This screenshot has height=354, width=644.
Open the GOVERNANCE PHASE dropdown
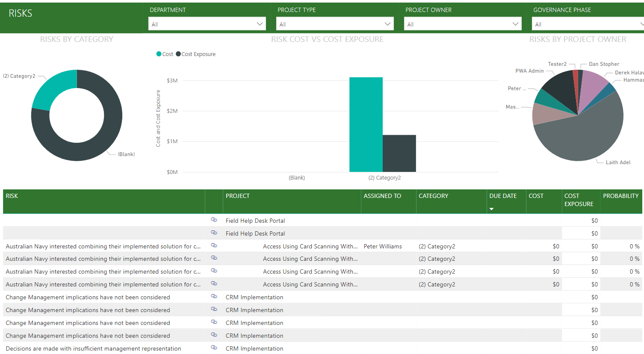(x=641, y=24)
